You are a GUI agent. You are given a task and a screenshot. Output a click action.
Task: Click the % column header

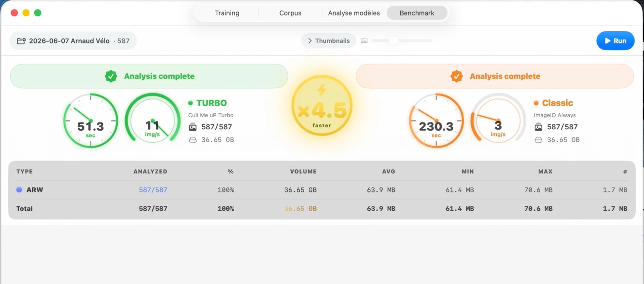point(231,171)
